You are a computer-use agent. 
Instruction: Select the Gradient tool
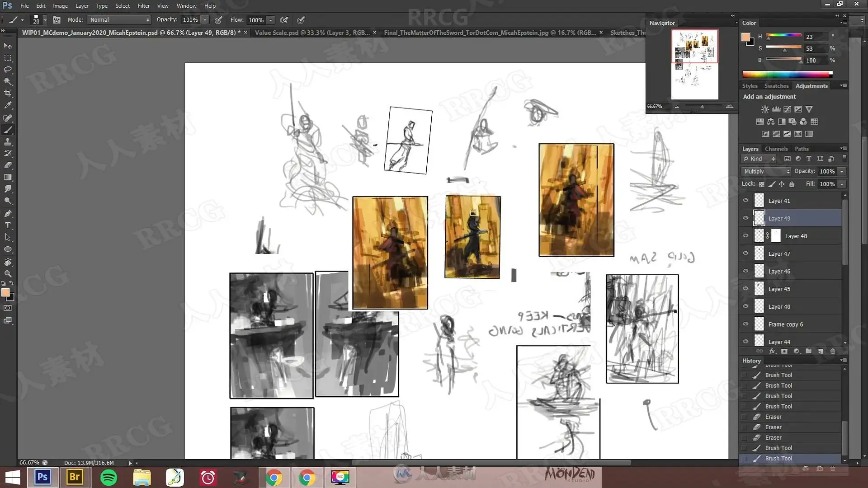coord(8,177)
